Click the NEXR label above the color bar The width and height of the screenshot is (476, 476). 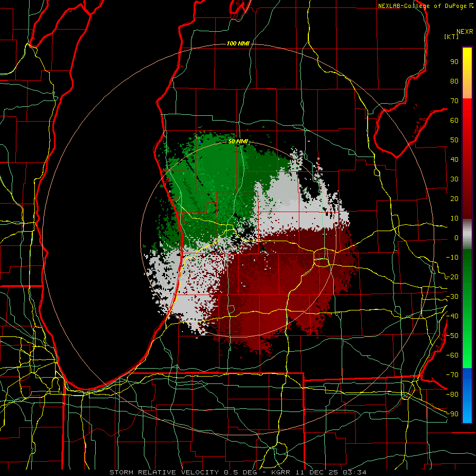465,32
